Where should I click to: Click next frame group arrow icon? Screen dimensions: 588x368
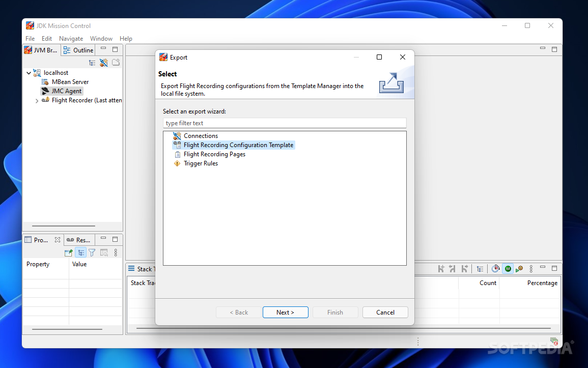pos(464,269)
